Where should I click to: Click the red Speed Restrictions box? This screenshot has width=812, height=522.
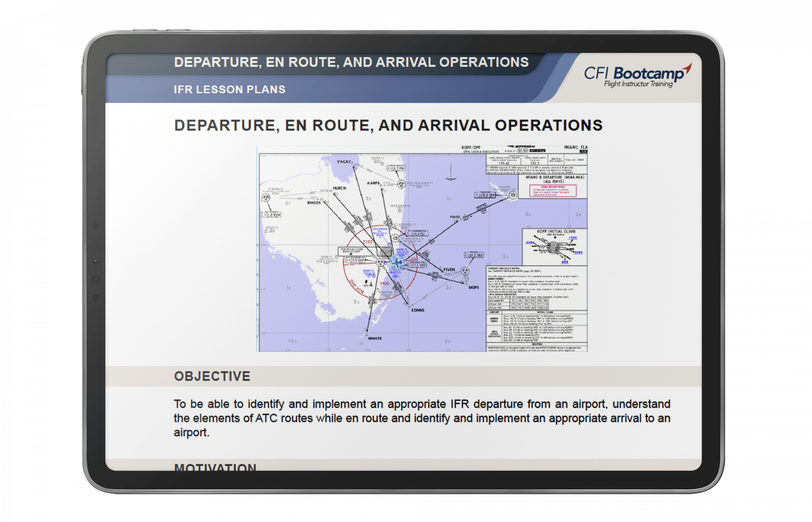553,191
